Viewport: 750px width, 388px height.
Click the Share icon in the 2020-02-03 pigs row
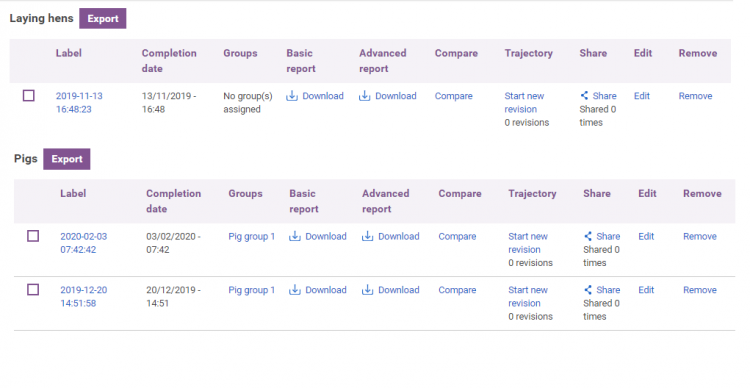point(588,236)
